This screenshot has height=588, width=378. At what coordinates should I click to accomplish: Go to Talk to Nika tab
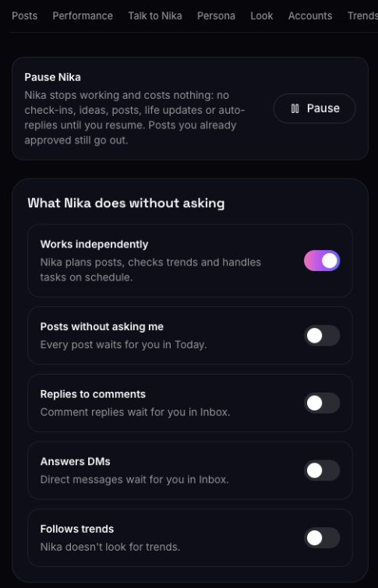point(155,16)
